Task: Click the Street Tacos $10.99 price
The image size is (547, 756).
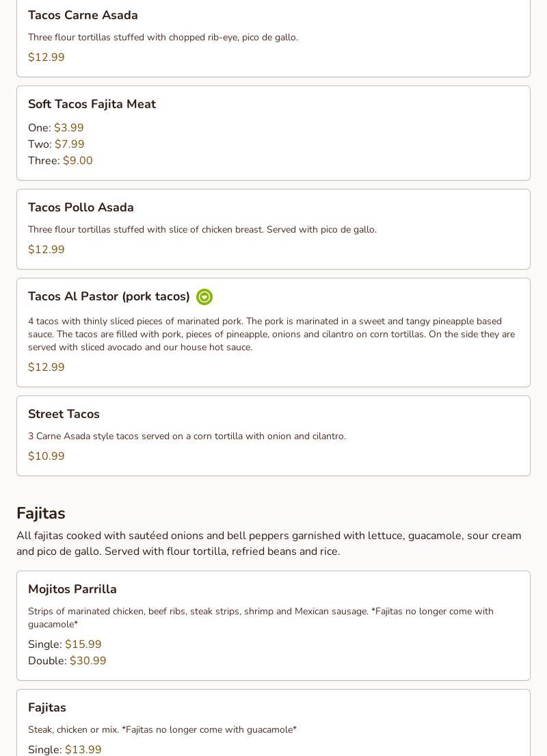Action: pyautogui.click(x=46, y=456)
